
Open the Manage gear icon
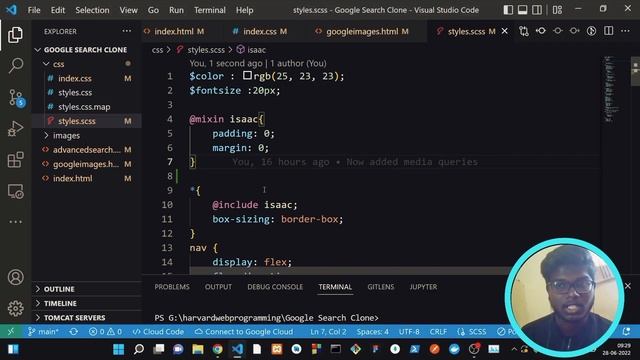[x=16, y=308]
